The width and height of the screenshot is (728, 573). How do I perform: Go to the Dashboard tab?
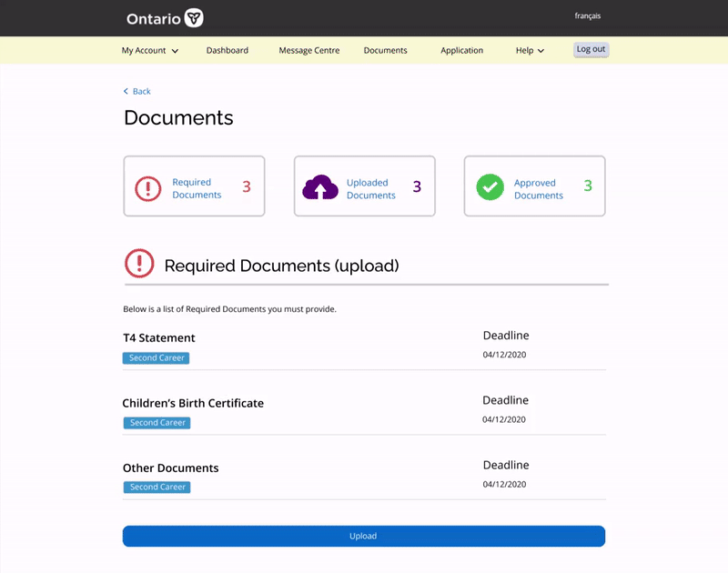click(227, 50)
